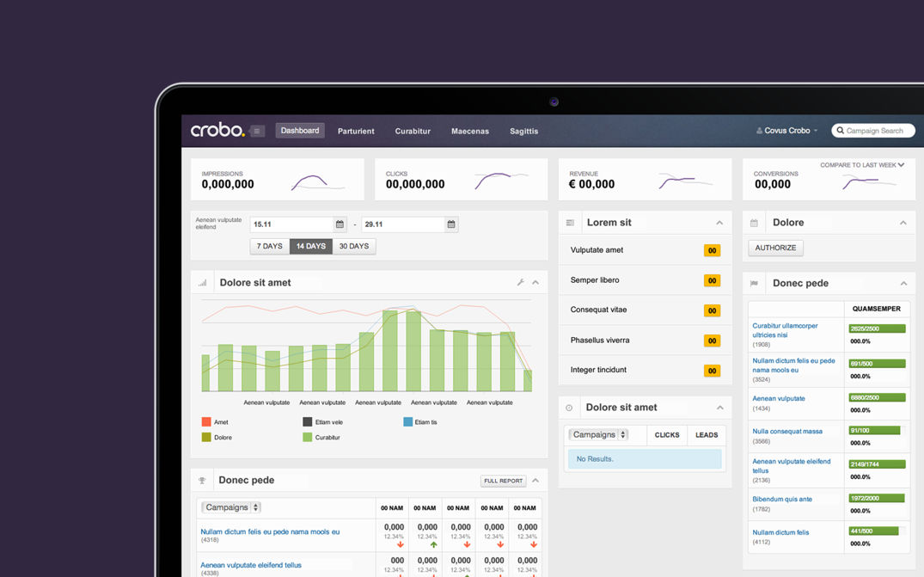Click the 00 badge next to Consequat vitae
Viewport: 924px width, 577px height.
[x=712, y=310]
